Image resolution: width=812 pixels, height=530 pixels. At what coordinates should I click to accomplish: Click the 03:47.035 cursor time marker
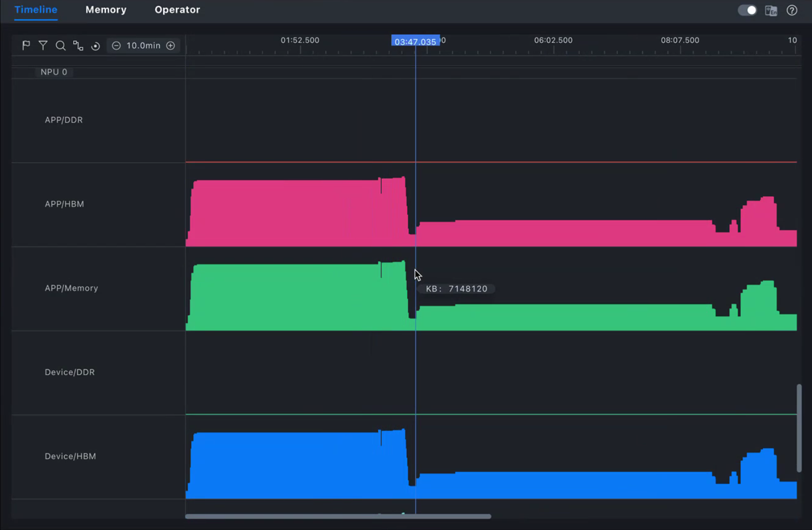415,41
